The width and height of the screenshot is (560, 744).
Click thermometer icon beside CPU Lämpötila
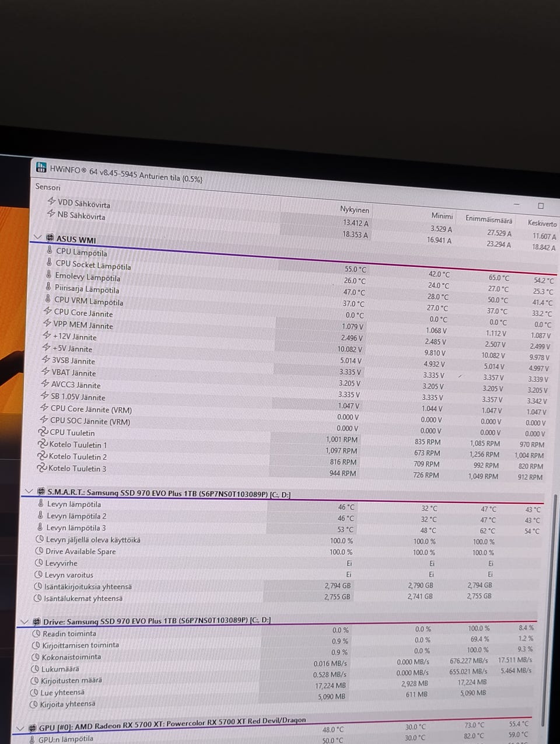(x=50, y=250)
